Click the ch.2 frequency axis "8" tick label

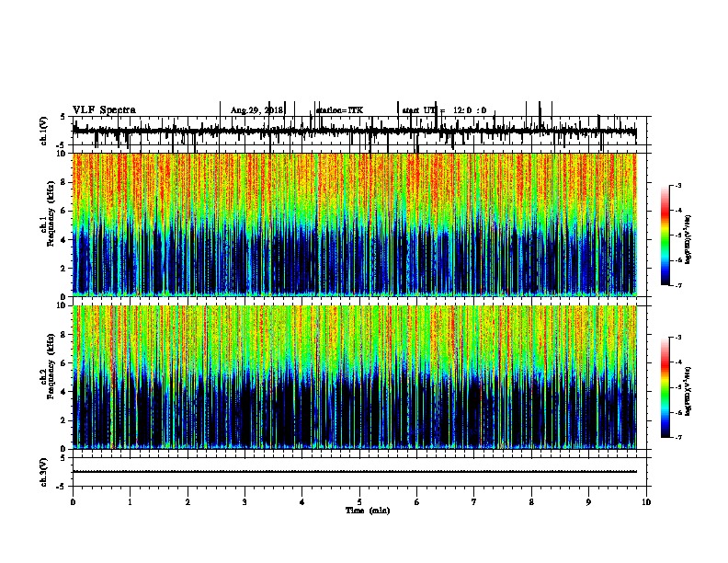[64, 334]
